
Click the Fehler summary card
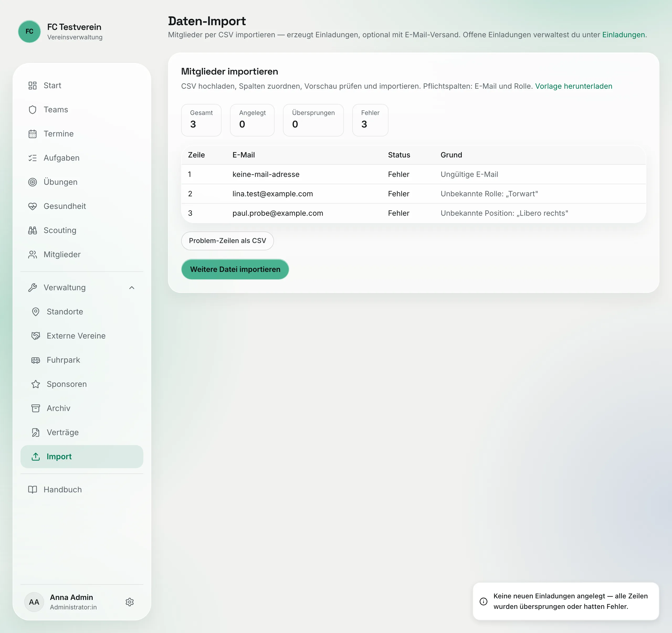(370, 120)
